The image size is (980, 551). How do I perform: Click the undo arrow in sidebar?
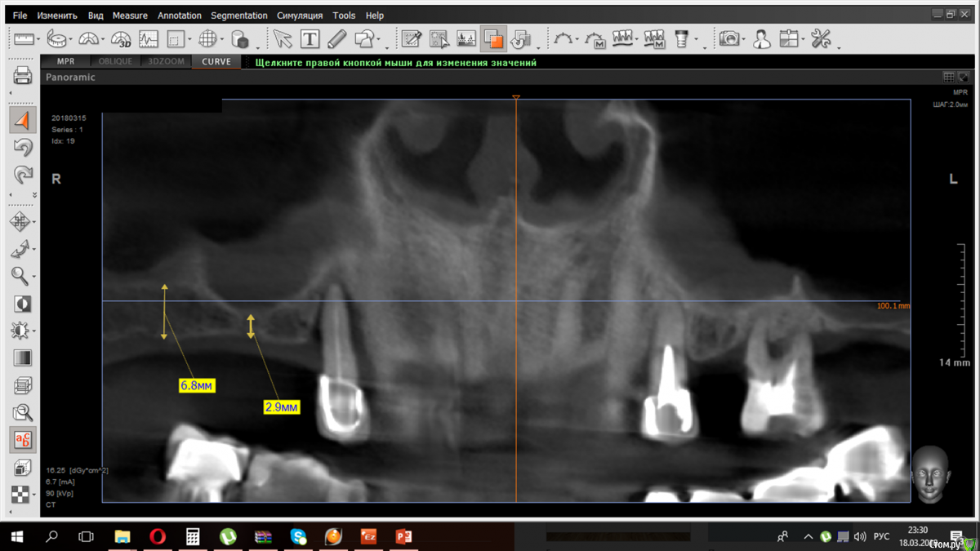pos(23,148)
